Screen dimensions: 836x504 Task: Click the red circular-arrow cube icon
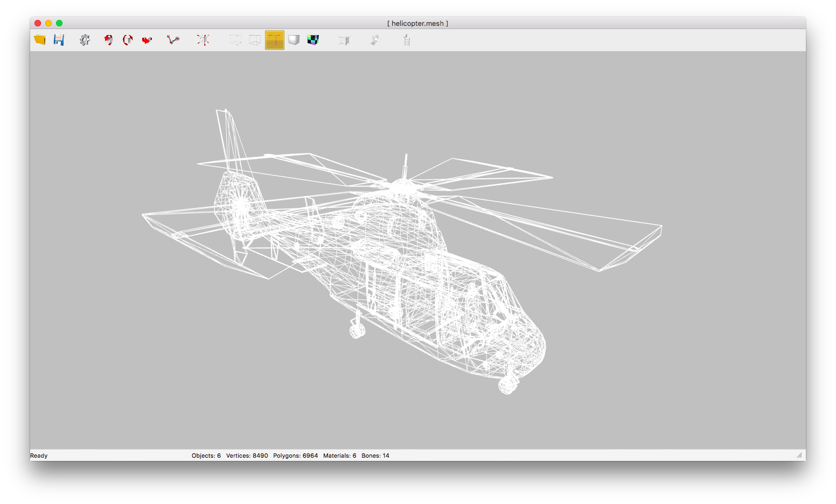(128, 40)
